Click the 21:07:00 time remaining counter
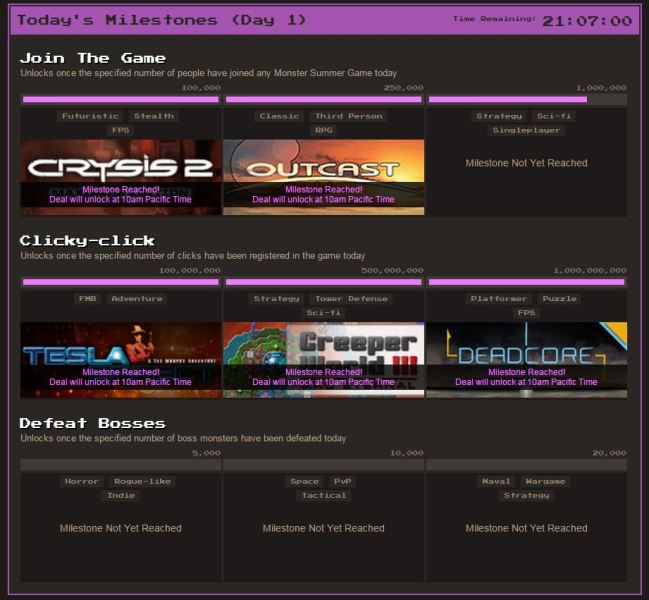Image resolution: width=649 pixels, height=600 pixels. [587, 21]
